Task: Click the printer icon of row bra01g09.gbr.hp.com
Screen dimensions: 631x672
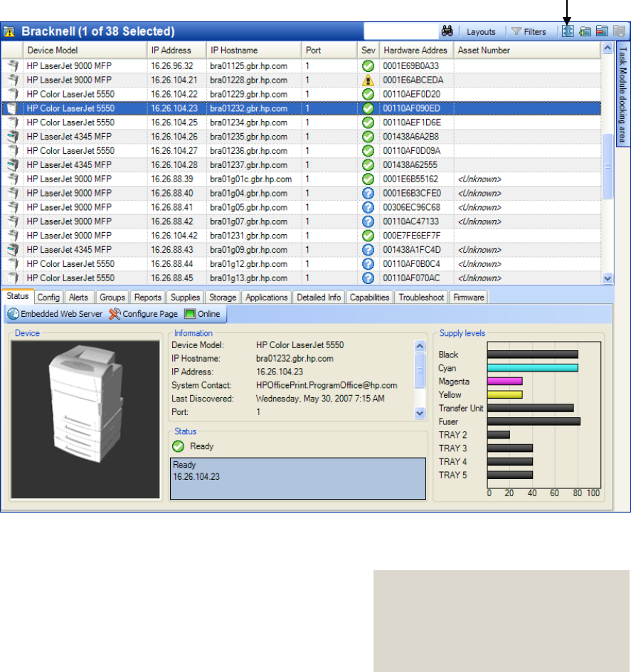Action: point(13,250)
